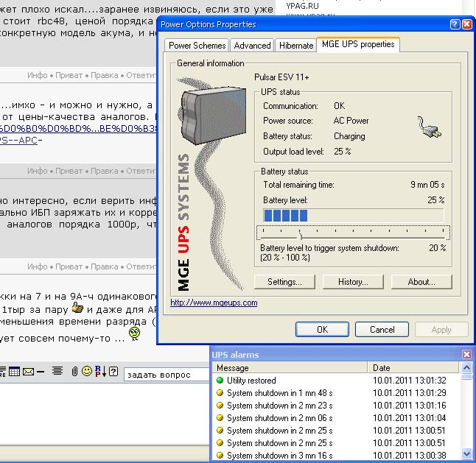The image size is (476, 463).
Task: Sort alarms by the Date column header
Action: pyautogui.click(x=413, y=367)
